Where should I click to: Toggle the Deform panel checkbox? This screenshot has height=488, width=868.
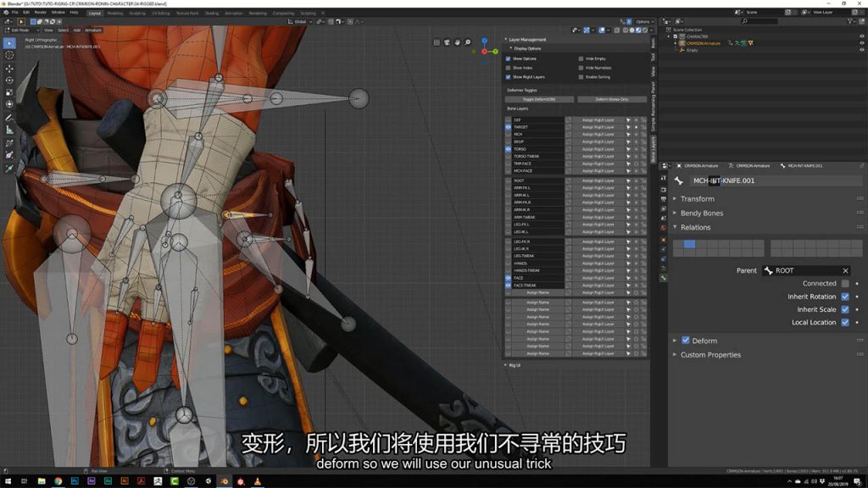(x=685, y=341)
